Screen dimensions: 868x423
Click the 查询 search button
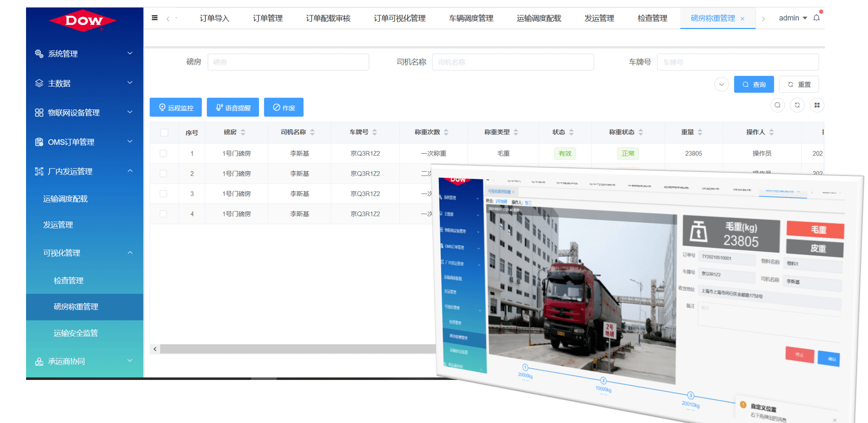754,84
